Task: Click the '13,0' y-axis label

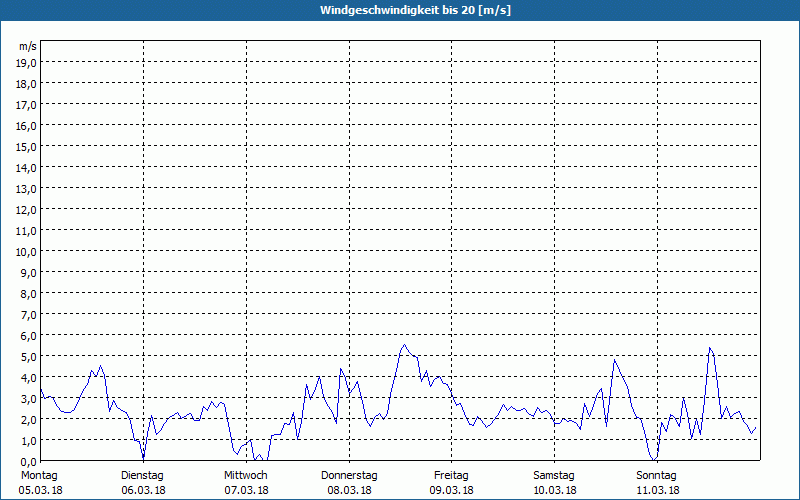Action: tap(26, 189)
